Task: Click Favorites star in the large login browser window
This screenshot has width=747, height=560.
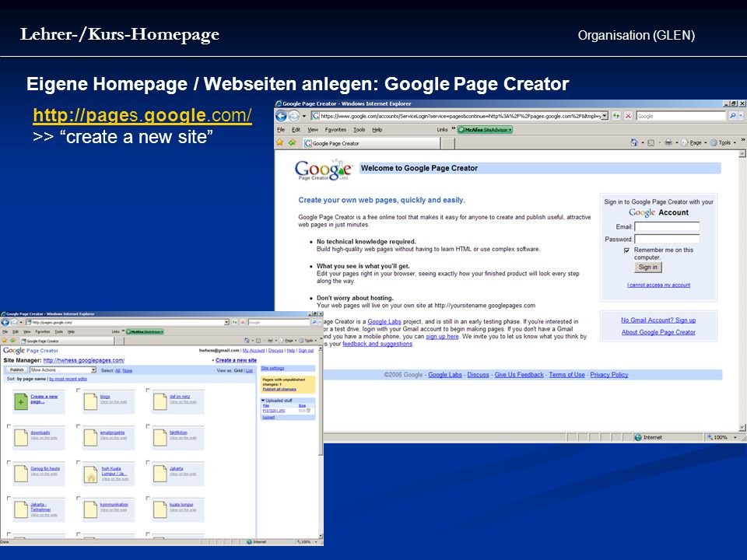Action: [x=280, y=142]
